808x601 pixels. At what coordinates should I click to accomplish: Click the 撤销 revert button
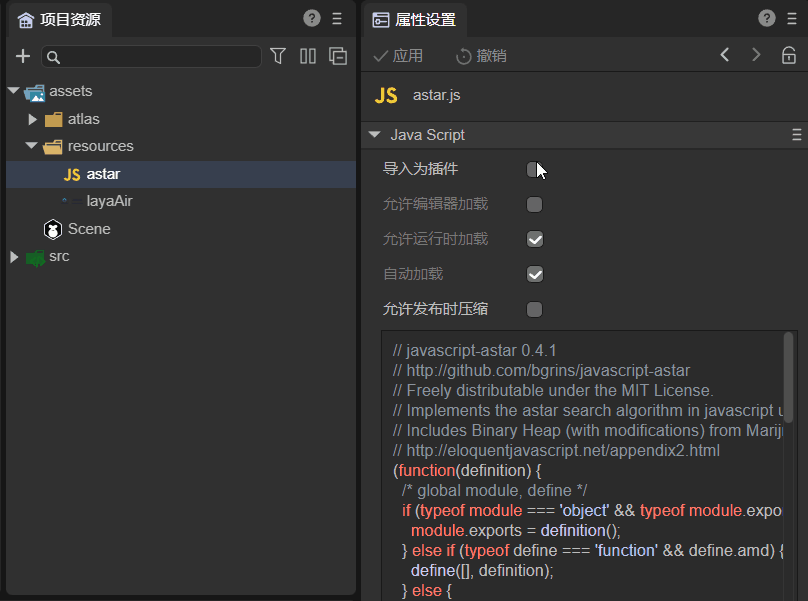point(481,56)
